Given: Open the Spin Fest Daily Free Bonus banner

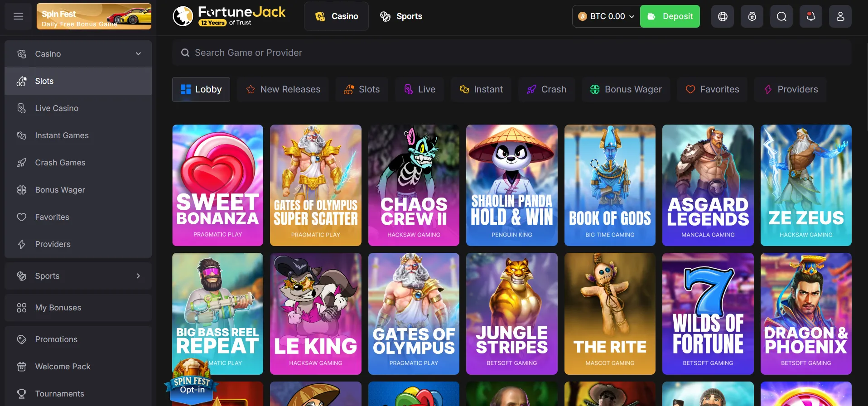Looking at the screenshot, I should coord(94,16).
